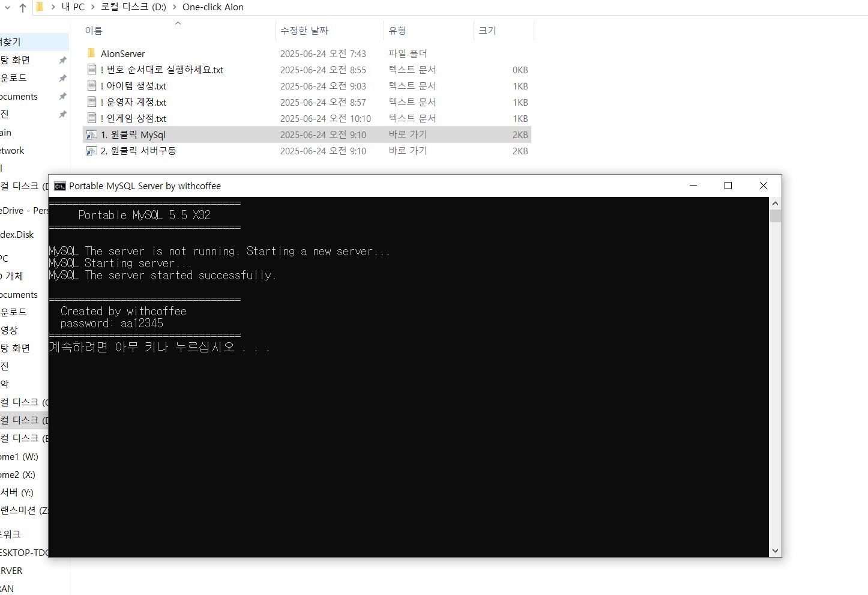868x595 pixels.
Task: Select the 1. 원클릭 MySql shortcut icon
Action: [x=91, y=134]
